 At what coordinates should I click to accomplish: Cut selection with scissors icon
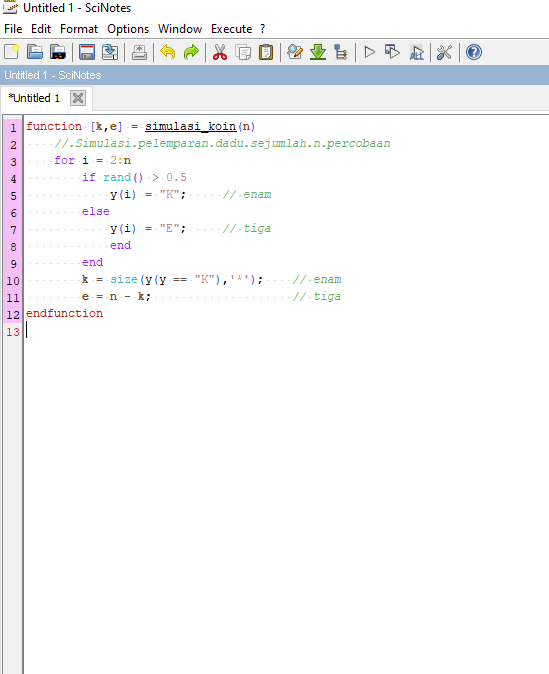pos(220,52)
